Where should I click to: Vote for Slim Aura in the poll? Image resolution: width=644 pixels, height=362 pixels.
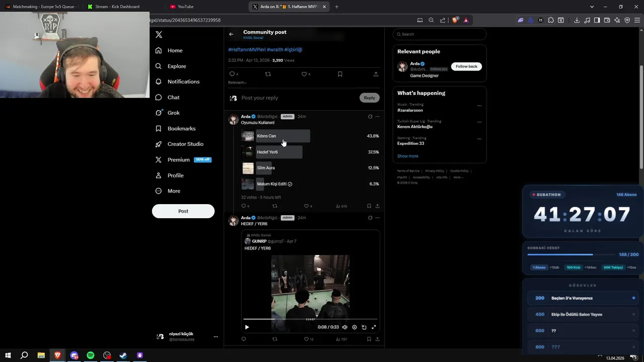pos(310,168)
